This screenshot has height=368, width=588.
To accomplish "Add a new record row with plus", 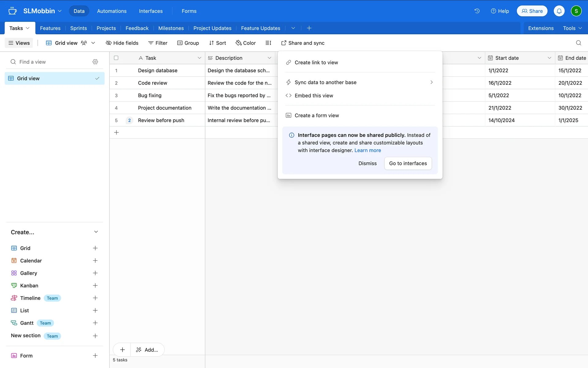I will coord(116,132).
